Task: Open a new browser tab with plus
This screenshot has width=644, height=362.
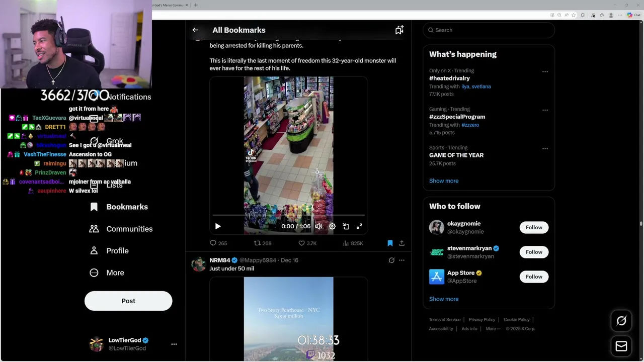Action: coord(196,5)
